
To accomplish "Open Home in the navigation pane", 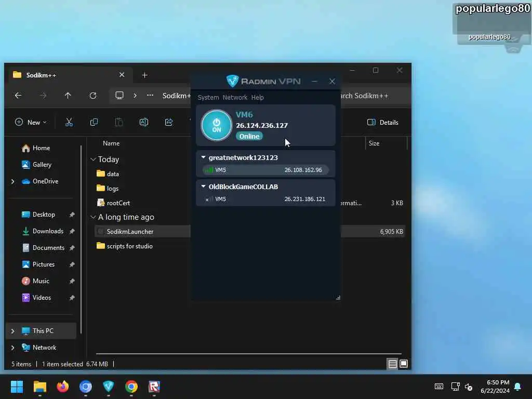I will coord(36,148).
